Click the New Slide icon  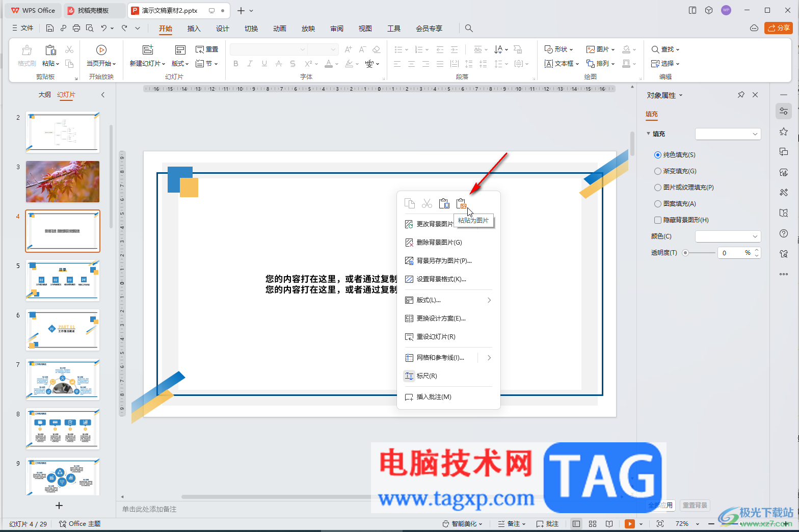click(x=148, y=50)
